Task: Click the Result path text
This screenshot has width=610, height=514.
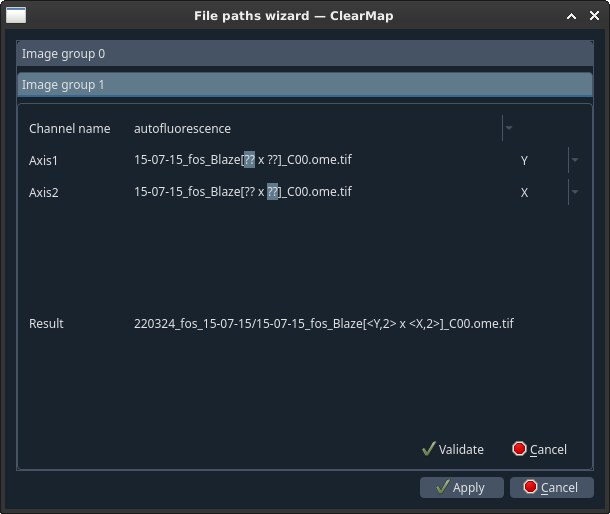Action: pos(324,323)
